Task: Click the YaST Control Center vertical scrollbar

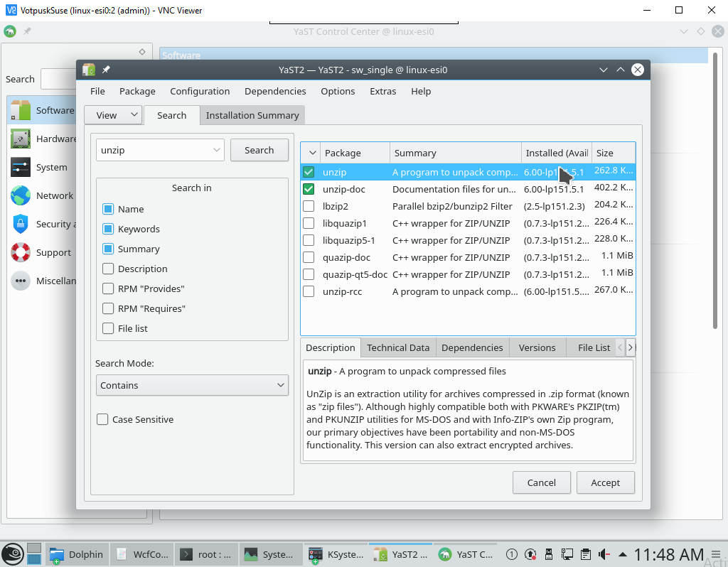Action: pos(715,190)
